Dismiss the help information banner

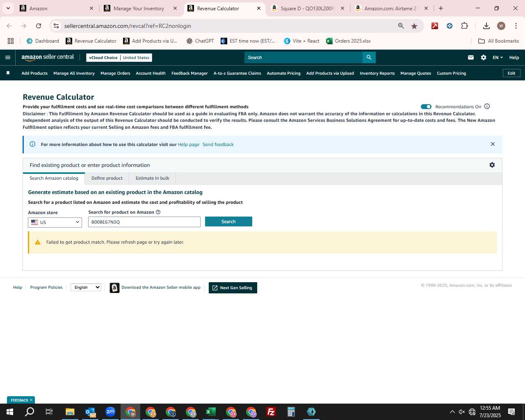pyautogui.click(x=493, y=144)
